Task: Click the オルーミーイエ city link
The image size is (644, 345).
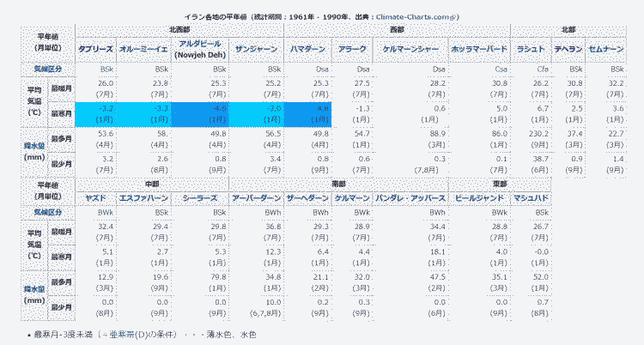Action: [143, 50]
